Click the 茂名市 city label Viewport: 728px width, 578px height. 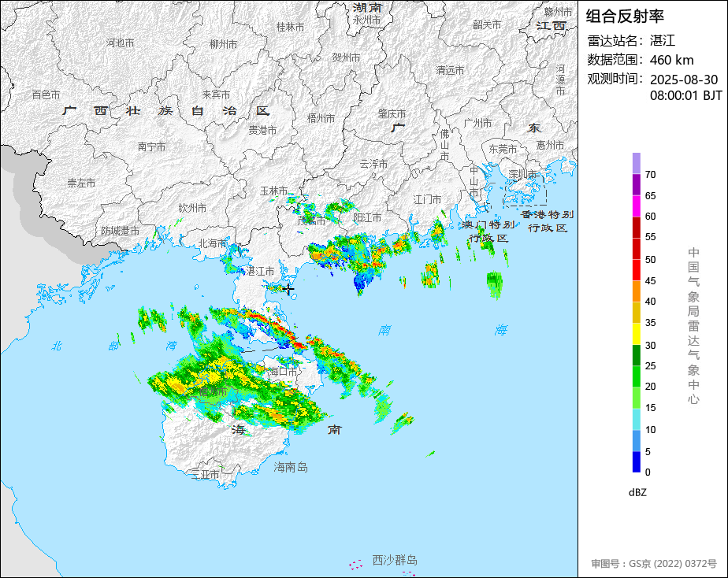point(311,220)
